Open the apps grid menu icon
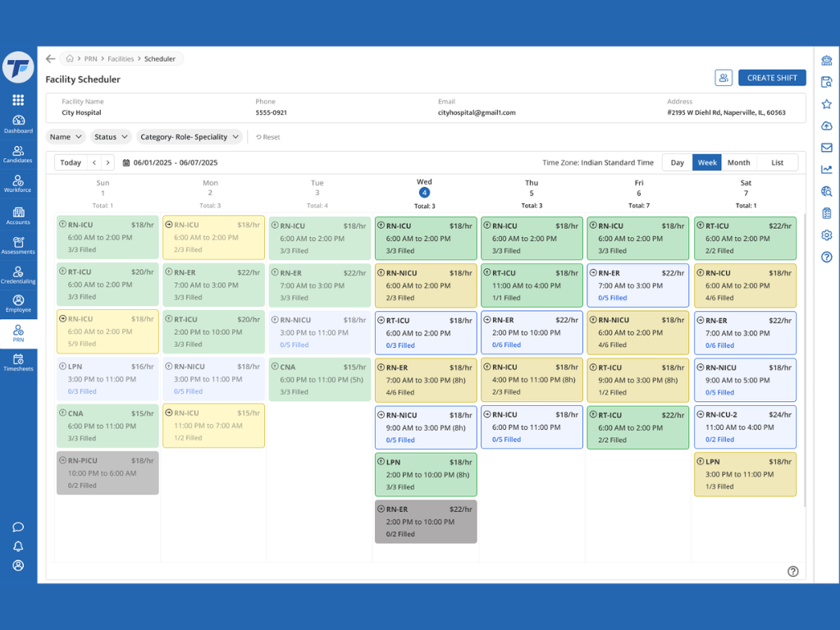 (x=18, y=99)
